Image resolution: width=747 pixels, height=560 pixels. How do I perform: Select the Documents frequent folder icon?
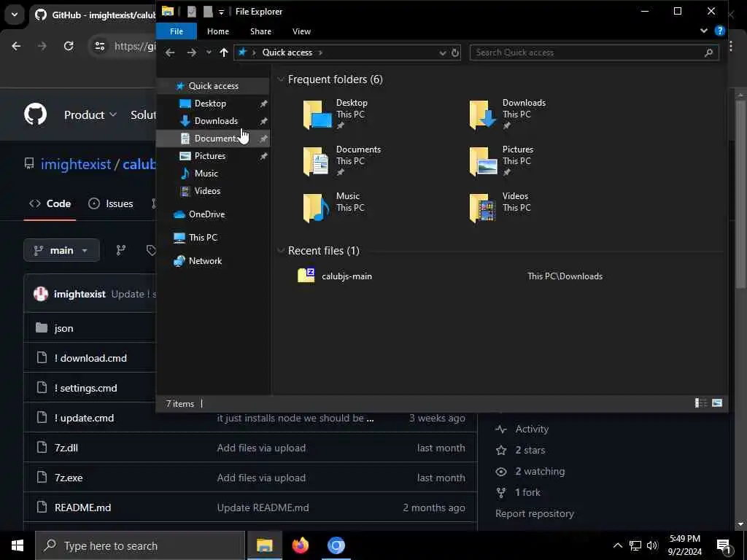click(x=317, y=161)
